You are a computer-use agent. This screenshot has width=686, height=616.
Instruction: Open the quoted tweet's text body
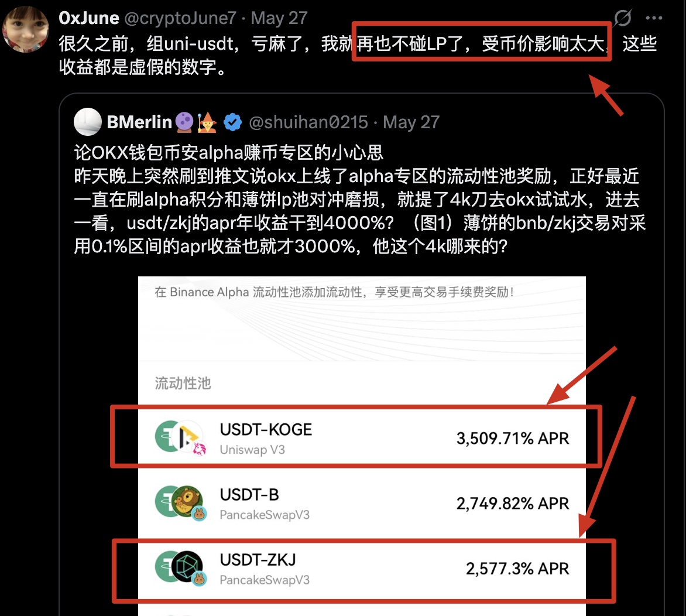point(359,200)
